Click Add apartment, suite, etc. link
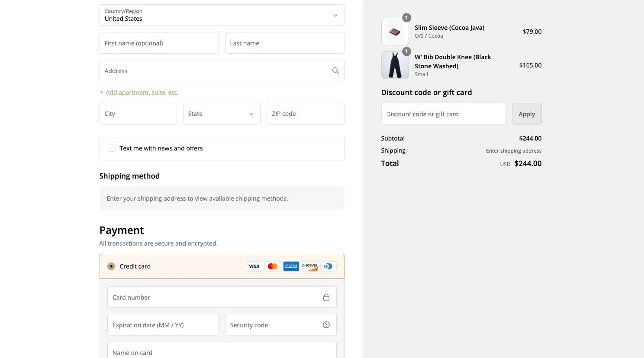The height and width of the screenshot is (358, 644). coord(139,92)
